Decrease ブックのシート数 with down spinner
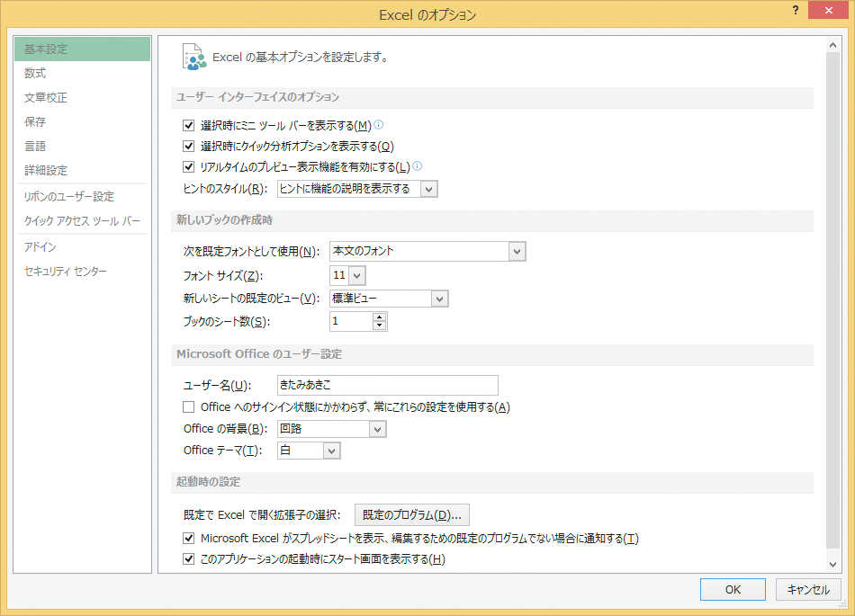This screenshot has height=616, width=855. pyautogui.click(x=380, y=326)
